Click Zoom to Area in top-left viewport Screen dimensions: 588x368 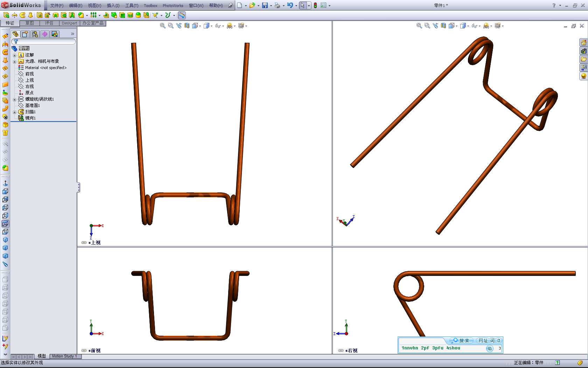tap(171, 26)
